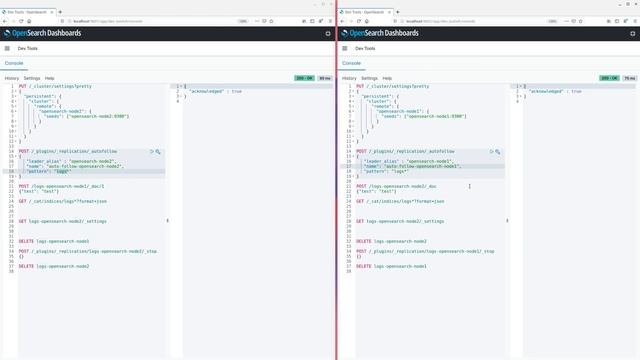
Task: Open navigation menu in left window
Action: pyautogui.click(x=7, y=48)
